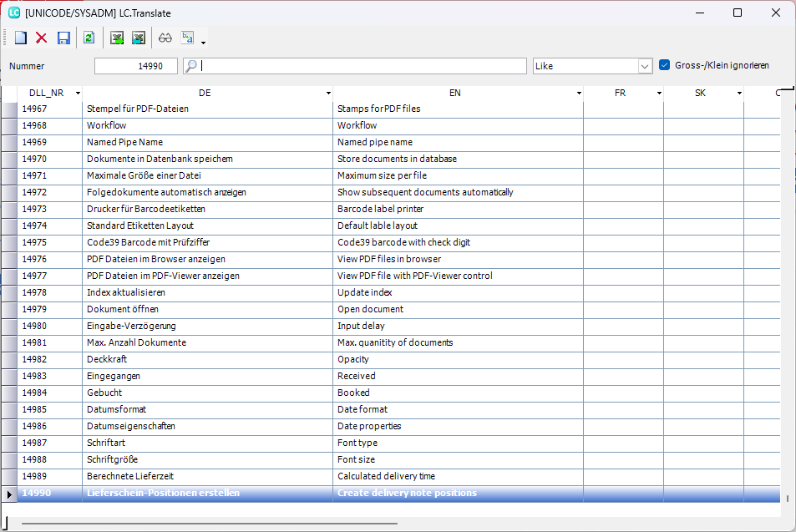Image resolution: width=796 pixels, height=532 pixels.
Task: Toggle the Gross-/Klein ignorieren checkbox
Action: (x=665, y=65)
